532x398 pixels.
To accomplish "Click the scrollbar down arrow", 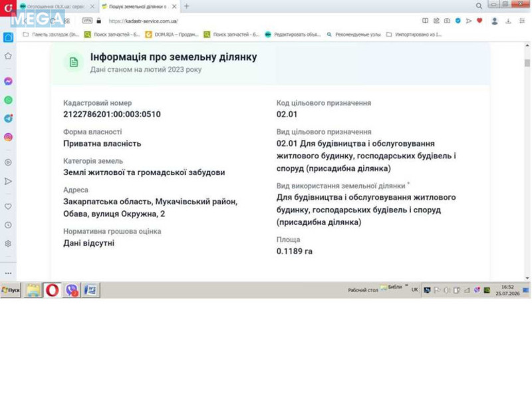I will click(x=527, y=278).
